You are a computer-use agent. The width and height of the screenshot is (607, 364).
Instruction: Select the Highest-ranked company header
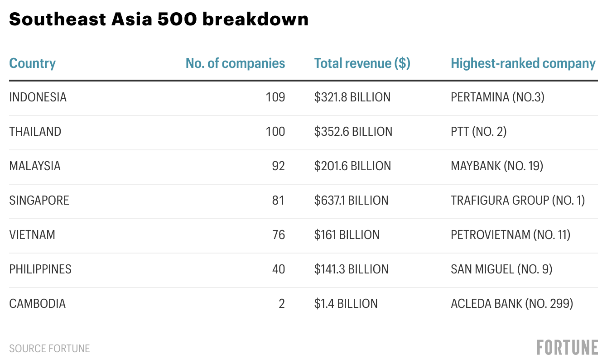tap(523, 63)
